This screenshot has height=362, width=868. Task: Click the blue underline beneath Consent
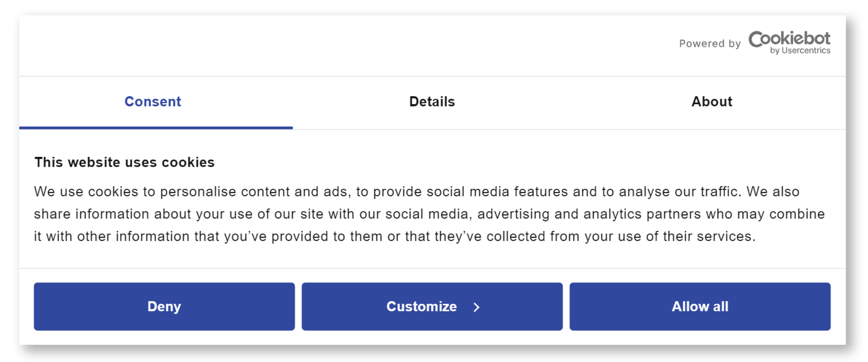[x=156, y=128]
